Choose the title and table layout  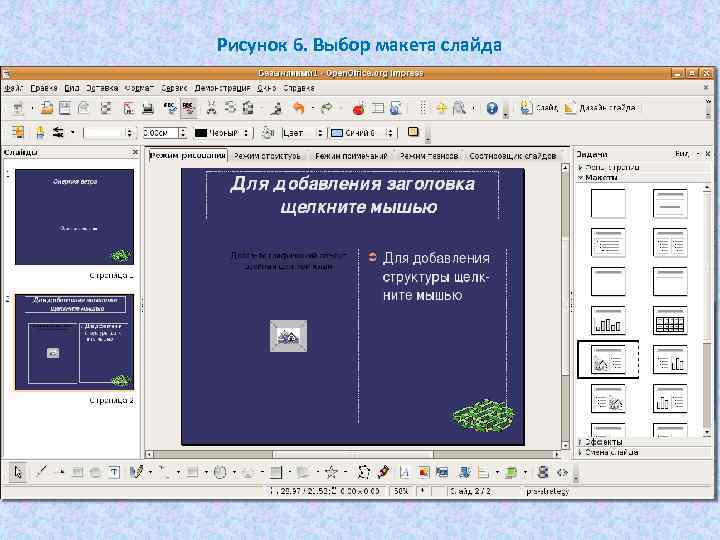[670, 321]
